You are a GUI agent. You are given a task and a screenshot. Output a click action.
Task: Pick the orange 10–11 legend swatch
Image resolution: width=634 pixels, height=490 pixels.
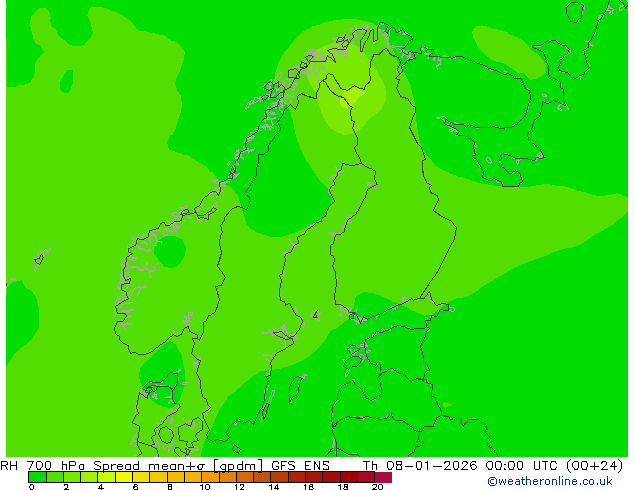(x=210, y=477)
